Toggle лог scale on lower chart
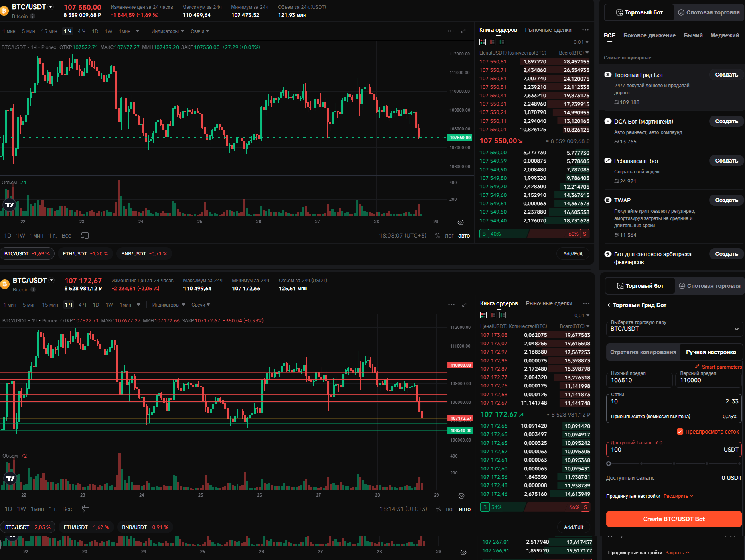 point(450,509)
